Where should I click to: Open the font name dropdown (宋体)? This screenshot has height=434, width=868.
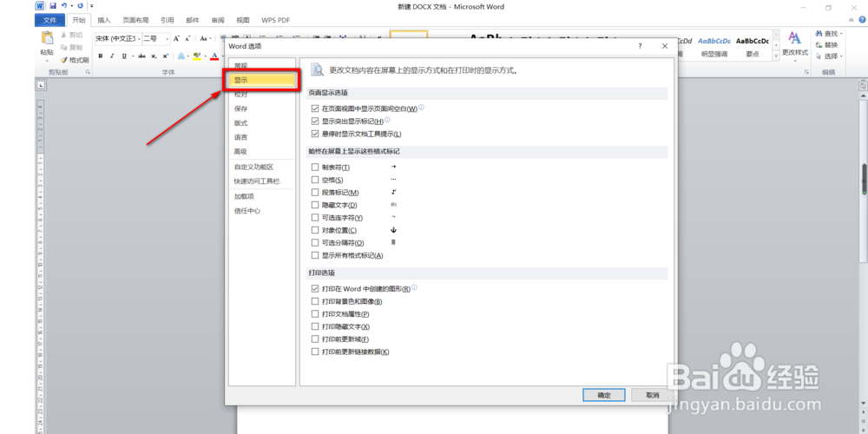tap(138, 39)
